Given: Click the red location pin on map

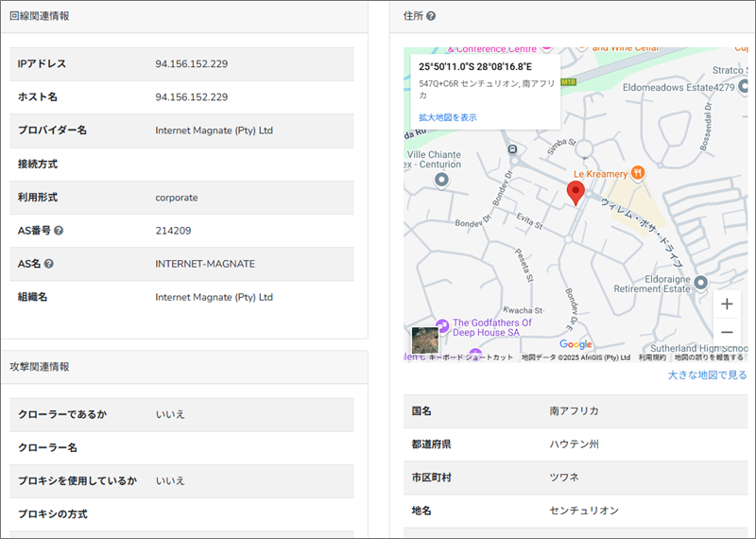Looking at the screenshot, I should [576, 193].
